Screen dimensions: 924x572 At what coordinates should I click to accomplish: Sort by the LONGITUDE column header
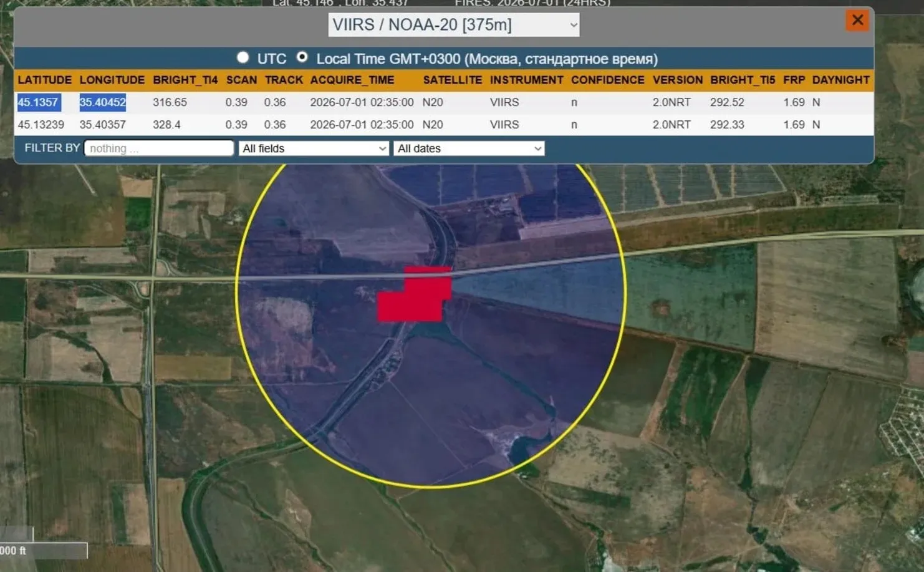click(x=112, y=80)
